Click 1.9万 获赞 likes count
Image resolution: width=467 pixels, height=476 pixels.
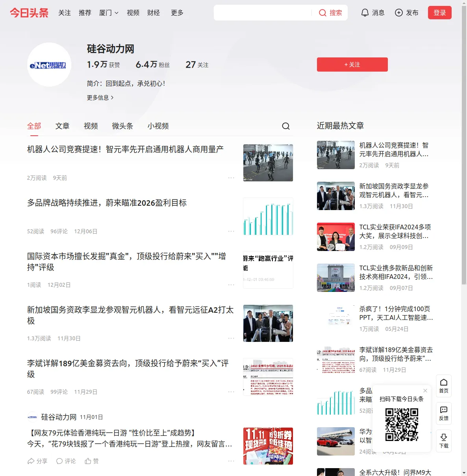(x=104, y=65)
